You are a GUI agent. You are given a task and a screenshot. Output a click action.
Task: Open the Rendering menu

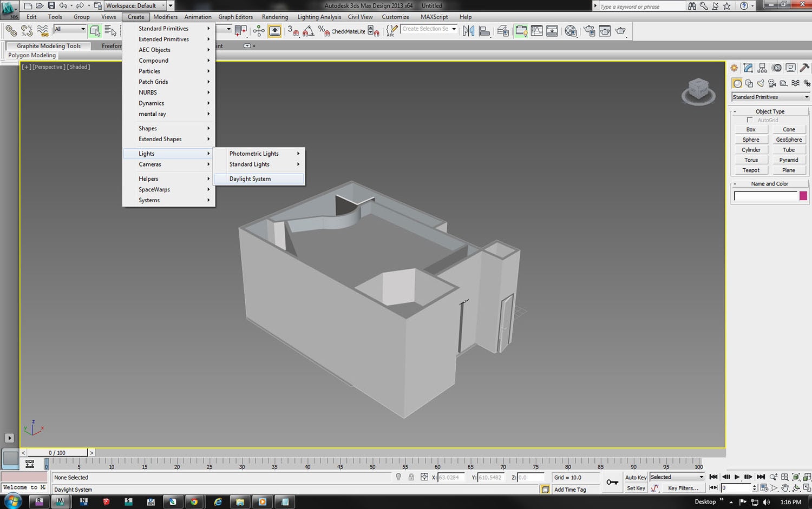point(275,17)
